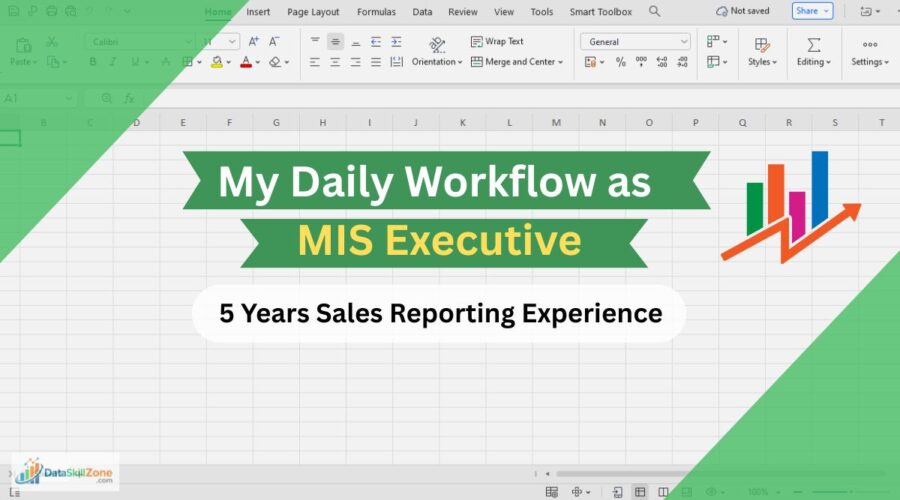Toggle Bold formatting
900x500 pixels.
93,62
